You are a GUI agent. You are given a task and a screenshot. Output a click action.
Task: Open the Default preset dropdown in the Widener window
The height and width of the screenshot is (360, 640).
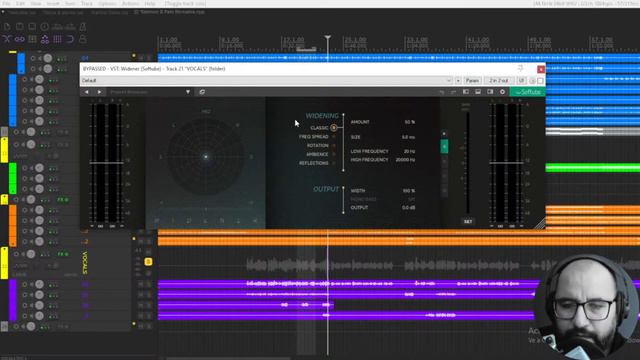(266, 80)
